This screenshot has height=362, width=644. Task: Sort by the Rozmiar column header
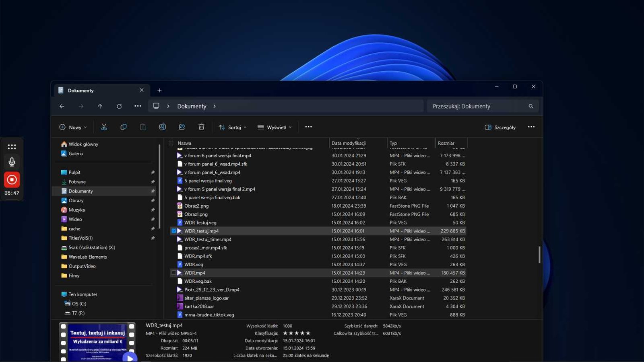click(x=446, y=143)
